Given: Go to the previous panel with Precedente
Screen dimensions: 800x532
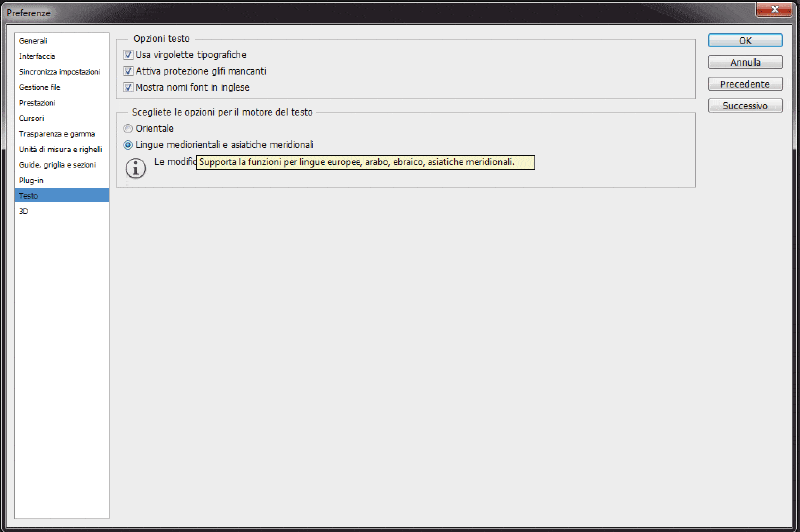Looking at the screenshot, I should pyautogui.click(x=745, y=84).
